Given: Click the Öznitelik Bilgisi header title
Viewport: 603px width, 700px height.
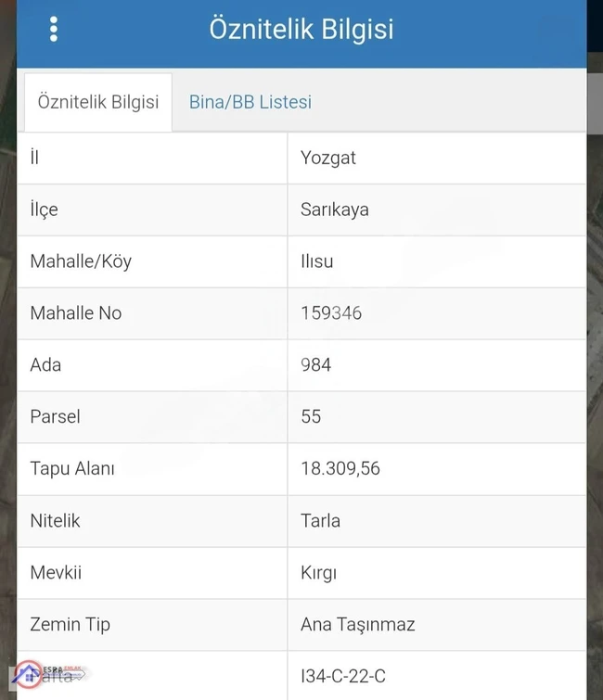Looking at the screenshot, I should [301, 30].
